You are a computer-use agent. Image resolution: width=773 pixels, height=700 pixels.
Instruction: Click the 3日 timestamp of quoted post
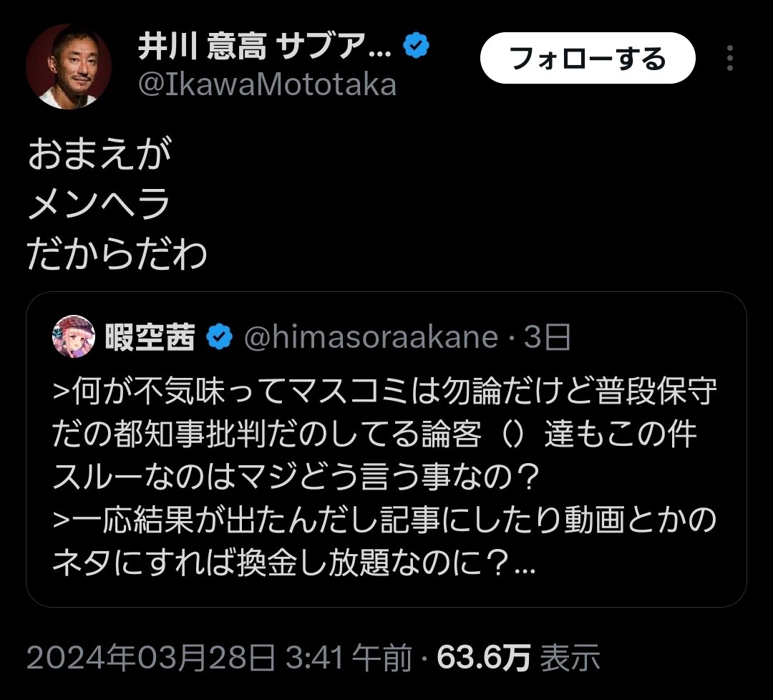[x=546, y=338]
